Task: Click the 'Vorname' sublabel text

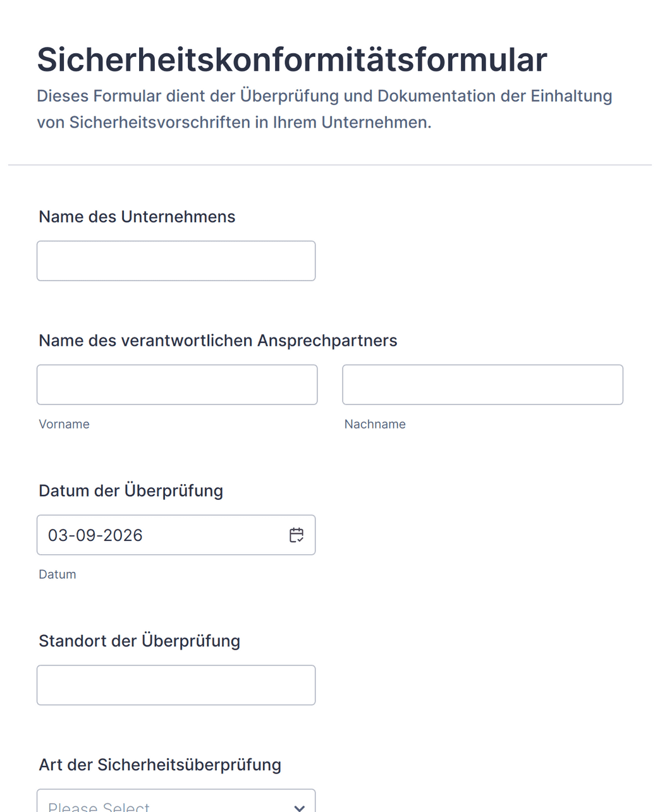Action: click(x=64, y=424)
